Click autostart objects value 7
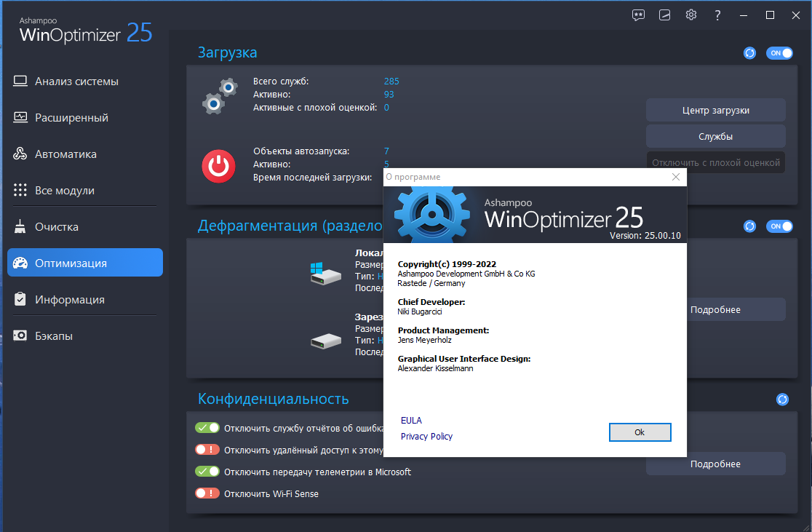Viewport: 812px width, 532px height. (x=386, y=151)
